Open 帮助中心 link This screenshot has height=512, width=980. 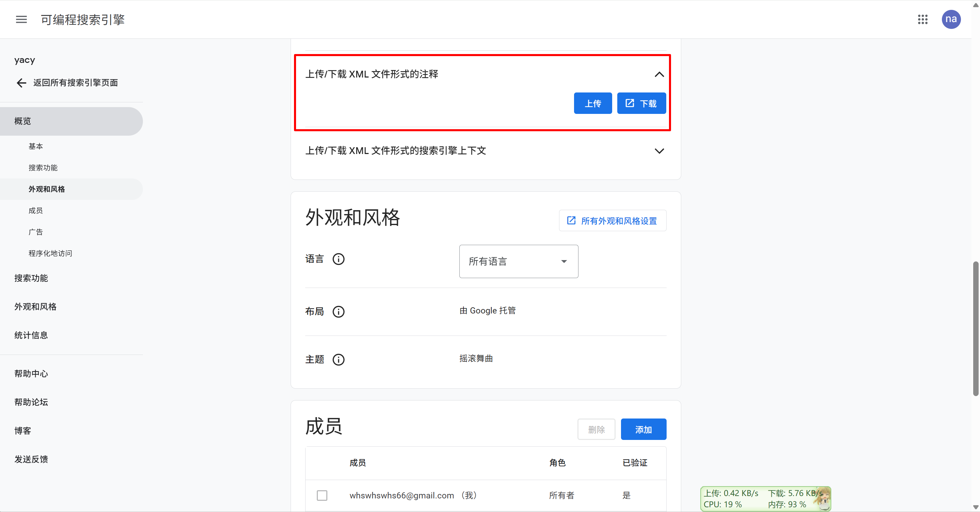(x=31, y=374)
